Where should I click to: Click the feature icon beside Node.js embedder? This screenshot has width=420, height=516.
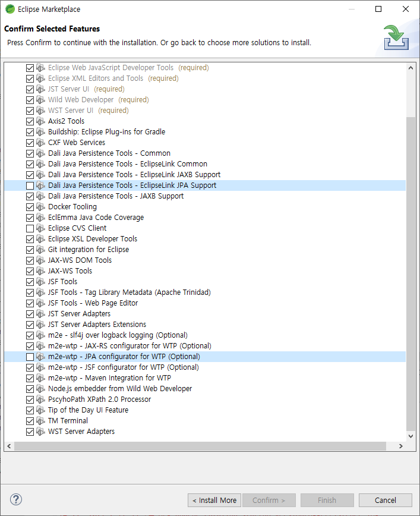(x=40, y=389)
